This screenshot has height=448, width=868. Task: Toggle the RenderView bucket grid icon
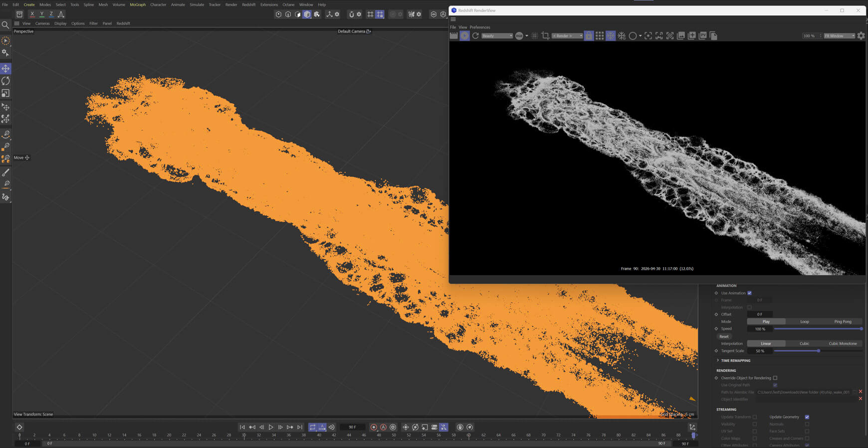(x=600, y=36)
